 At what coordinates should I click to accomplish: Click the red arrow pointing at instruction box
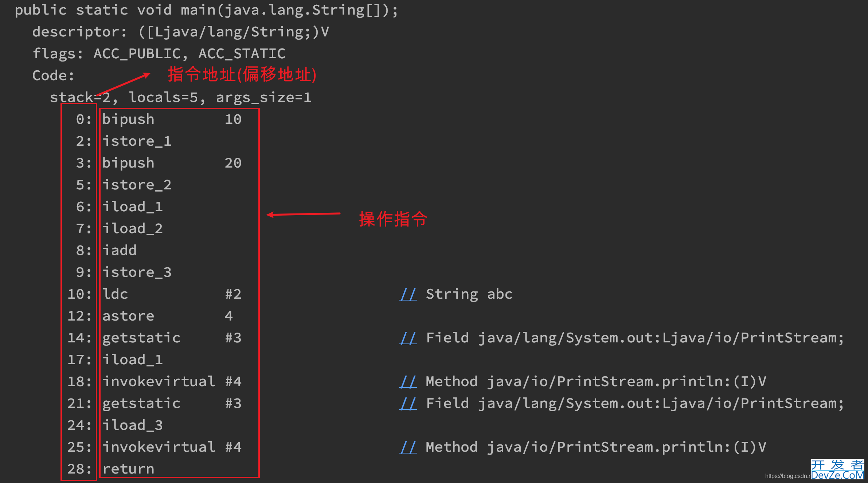(303, 214)
